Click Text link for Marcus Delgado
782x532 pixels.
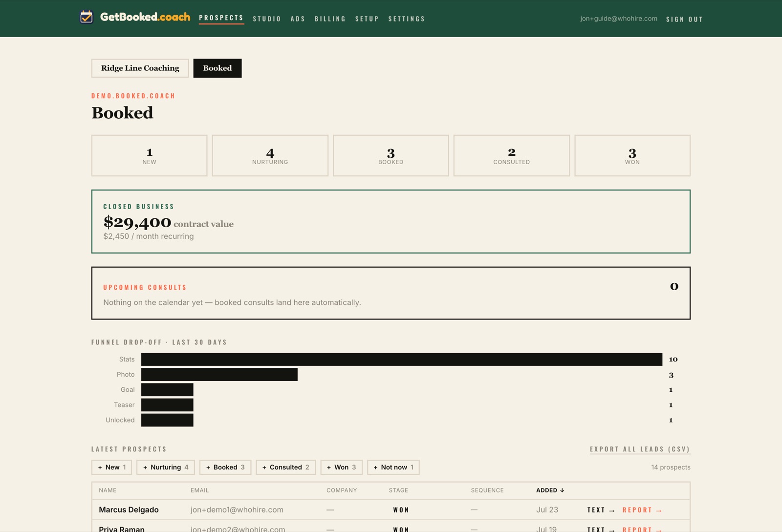pos(601,510)
